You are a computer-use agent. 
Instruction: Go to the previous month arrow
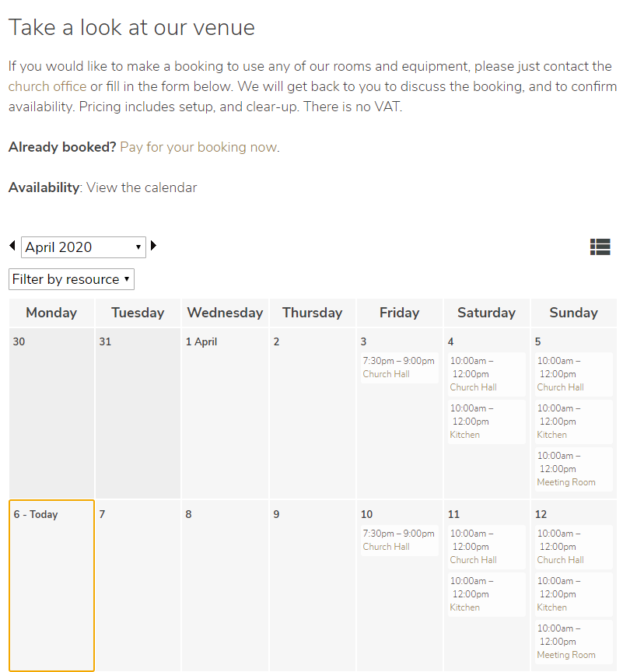12,246
